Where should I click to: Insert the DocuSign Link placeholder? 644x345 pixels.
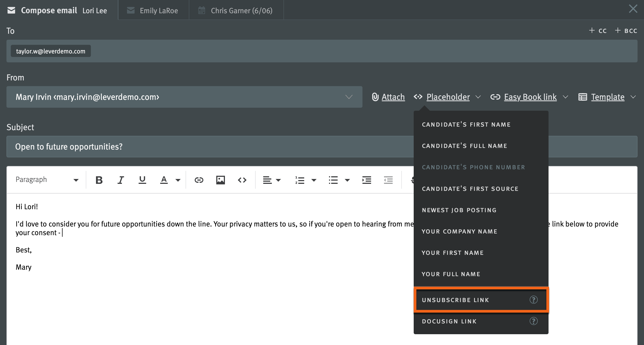(x=481, y=321)
